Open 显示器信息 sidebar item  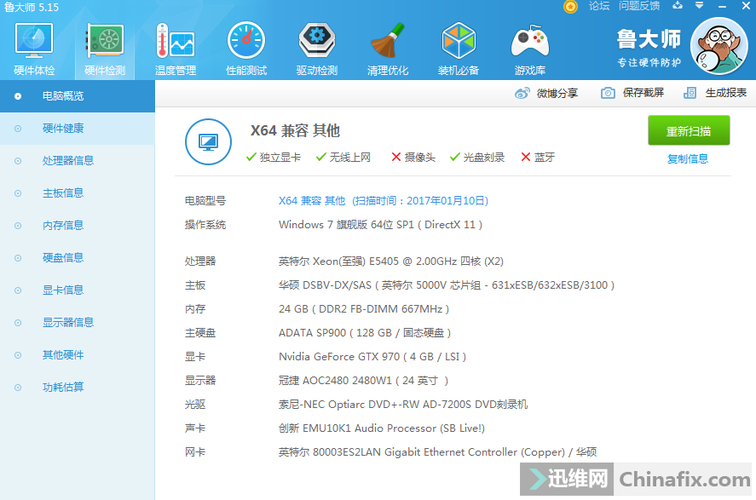77,322
